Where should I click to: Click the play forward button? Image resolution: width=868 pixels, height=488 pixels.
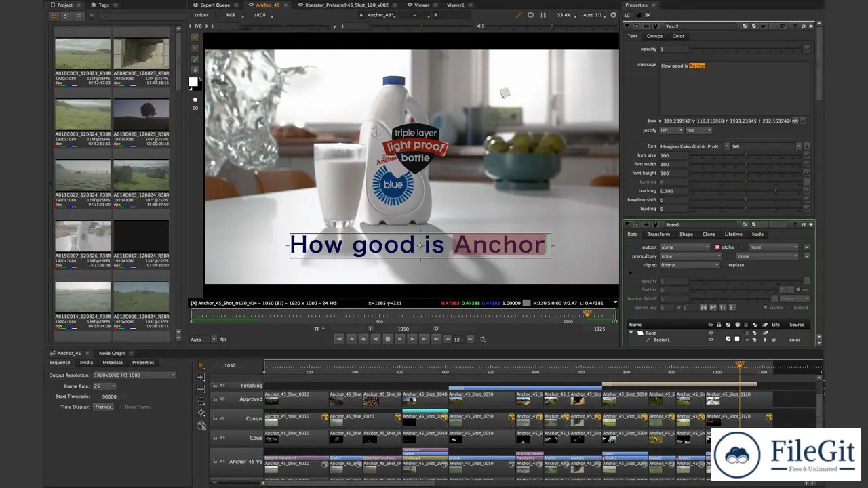pyautogui.click(x=400, y=339)
